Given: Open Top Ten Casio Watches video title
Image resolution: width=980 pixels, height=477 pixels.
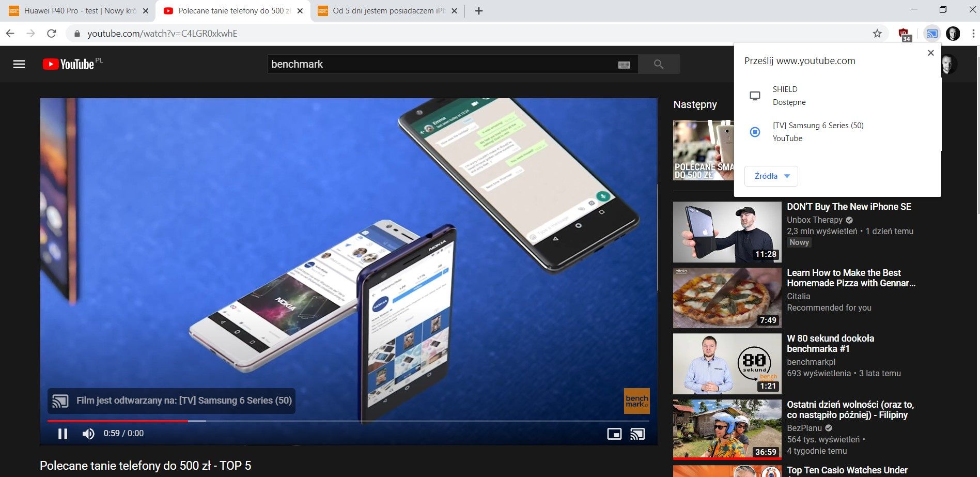Looking at the screenshot, I should [847, 470].
